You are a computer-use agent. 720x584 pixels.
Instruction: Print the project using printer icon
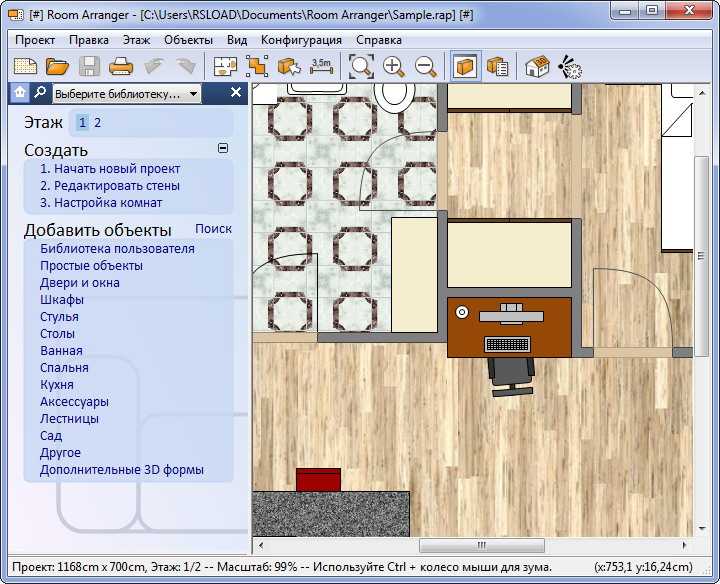(x=121, y=67)
